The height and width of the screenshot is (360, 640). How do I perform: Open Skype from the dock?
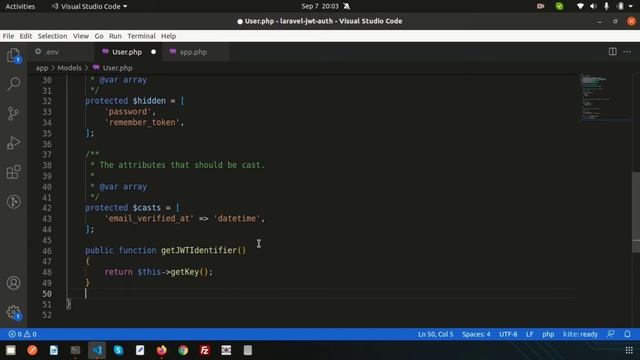click(x=118, y=350)
